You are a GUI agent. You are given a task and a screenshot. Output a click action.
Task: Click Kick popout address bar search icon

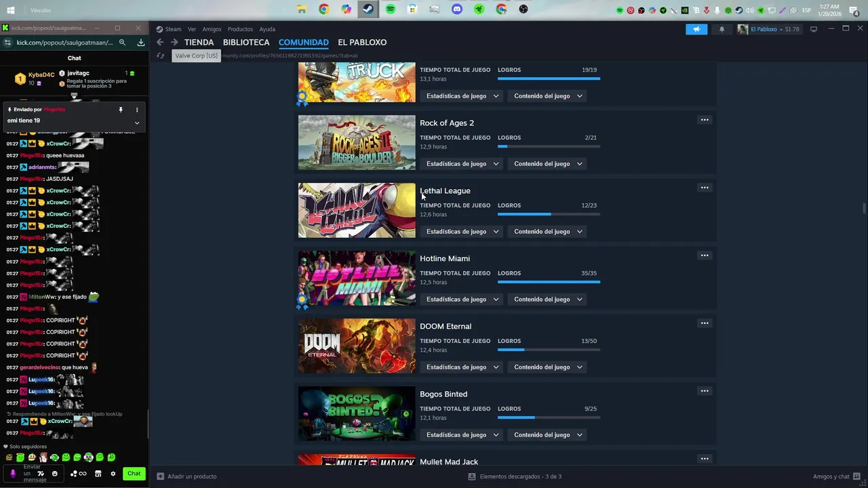point(122,42)
